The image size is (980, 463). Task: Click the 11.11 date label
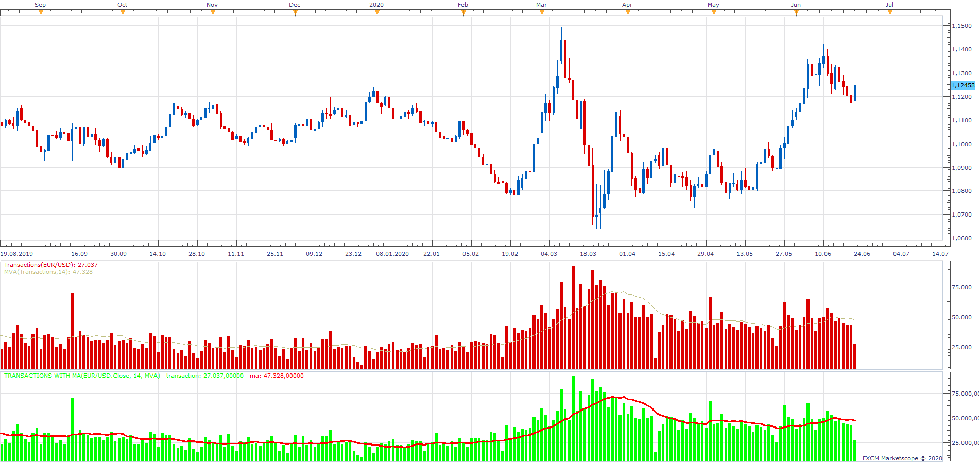[236, 254]
